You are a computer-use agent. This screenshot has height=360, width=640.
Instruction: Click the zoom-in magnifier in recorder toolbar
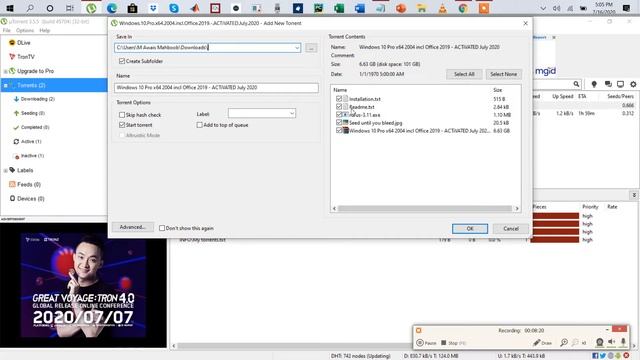pos(564,342)
